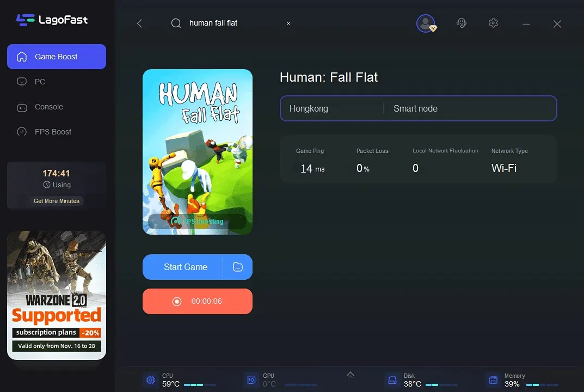Screen dimensions: 584x392
Task: Click the GPU icon in status bar
Action: point(251,380)
